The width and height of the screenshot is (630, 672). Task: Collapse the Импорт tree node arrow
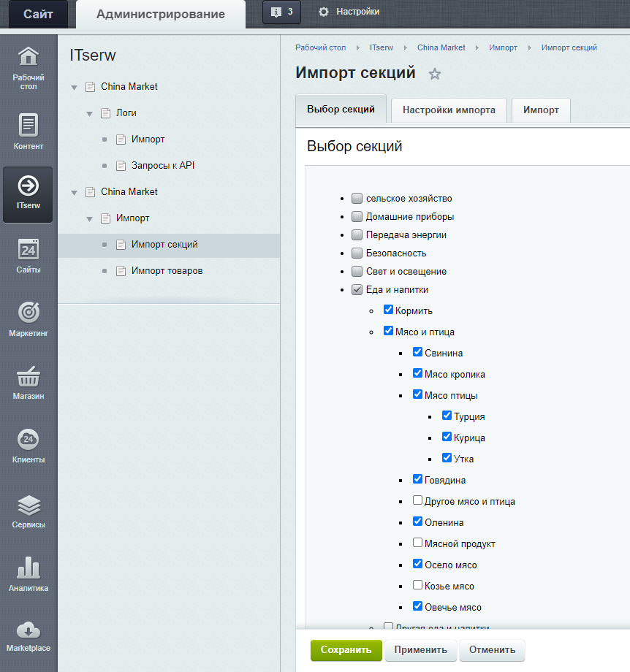89,218
